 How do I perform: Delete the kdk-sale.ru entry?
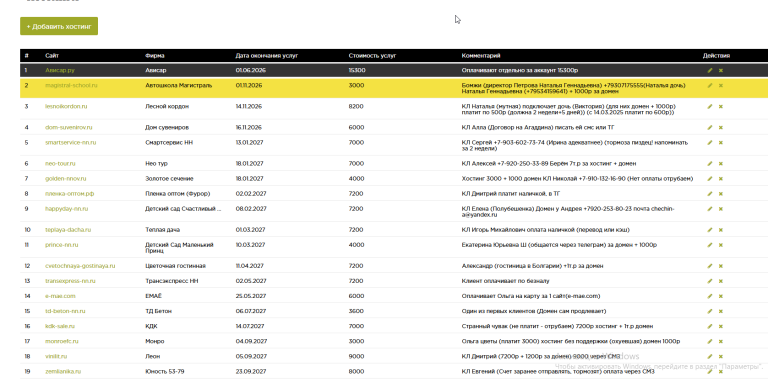pyautogui.click(x=720, y=327)
